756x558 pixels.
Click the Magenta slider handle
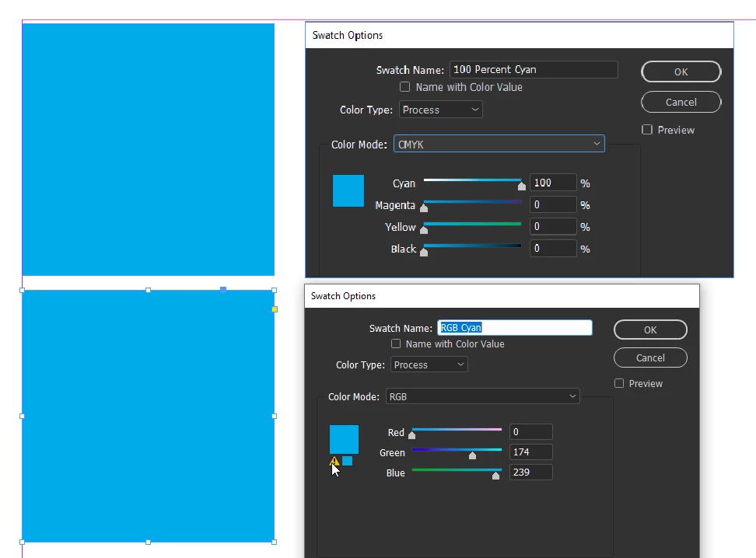point(424,208)
